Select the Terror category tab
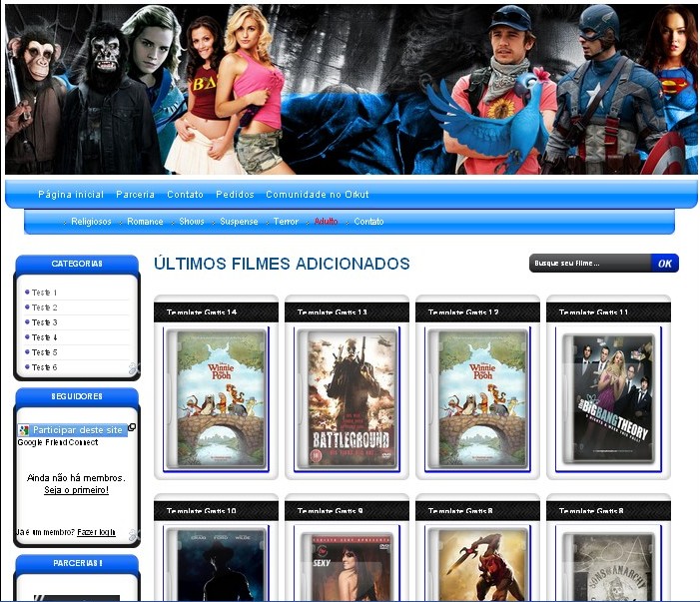The image size is (700, 602). pyautogui.click(x=286, y=222)
